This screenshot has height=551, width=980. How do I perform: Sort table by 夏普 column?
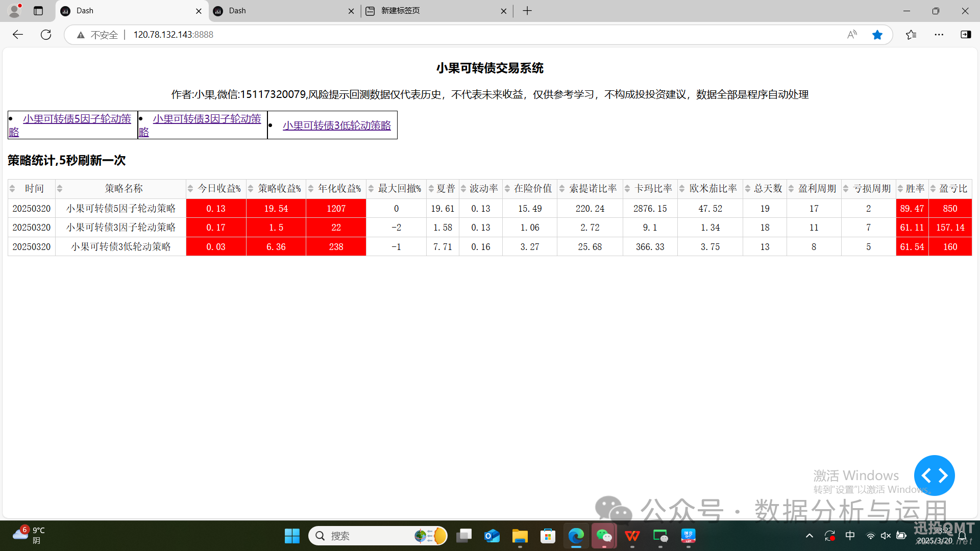431,189
